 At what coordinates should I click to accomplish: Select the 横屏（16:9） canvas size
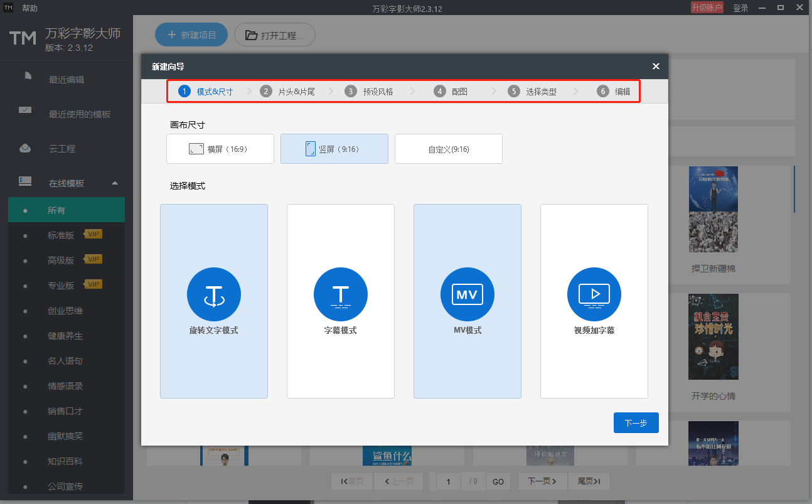click(x=220, y=149)
